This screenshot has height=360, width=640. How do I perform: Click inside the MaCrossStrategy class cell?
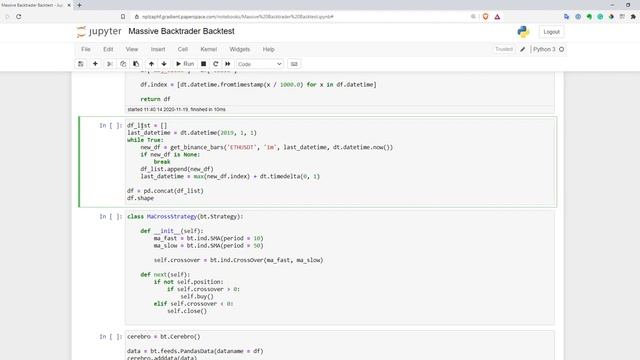(340, 267)
